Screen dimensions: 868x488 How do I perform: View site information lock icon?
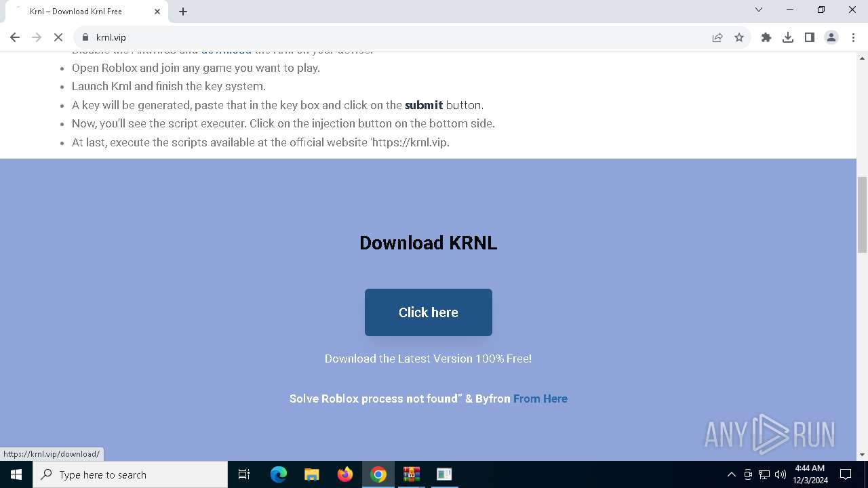(85, 37)
